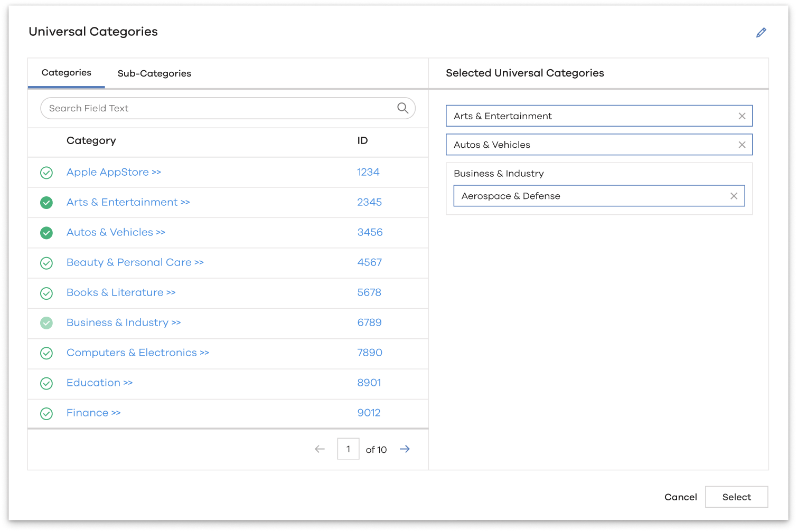Select the Computers & Electronics check circle

point(46,353)
